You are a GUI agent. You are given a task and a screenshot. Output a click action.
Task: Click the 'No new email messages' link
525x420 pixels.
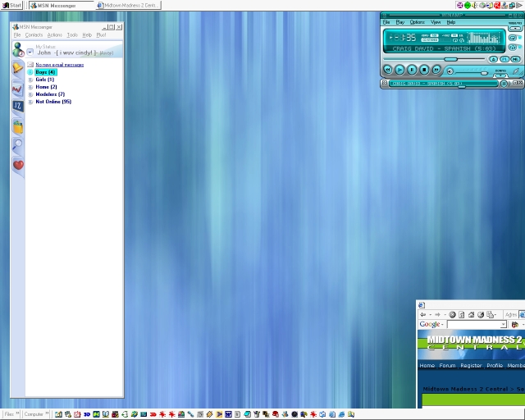[x=59, y=64]
